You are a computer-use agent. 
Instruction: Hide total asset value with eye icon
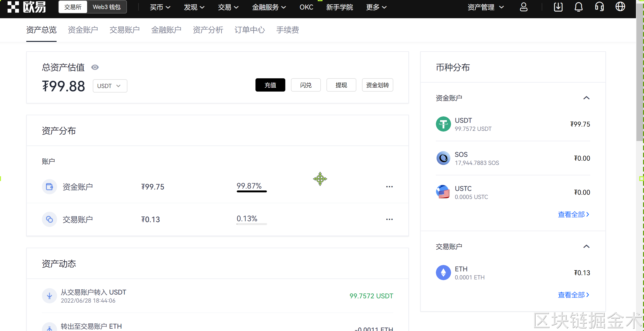95,67
